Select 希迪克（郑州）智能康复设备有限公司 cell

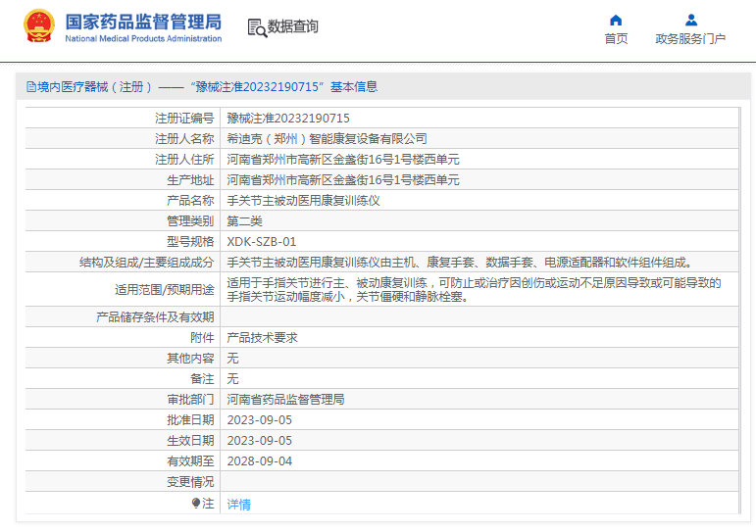pyautogui.click(x=327, y=139)
